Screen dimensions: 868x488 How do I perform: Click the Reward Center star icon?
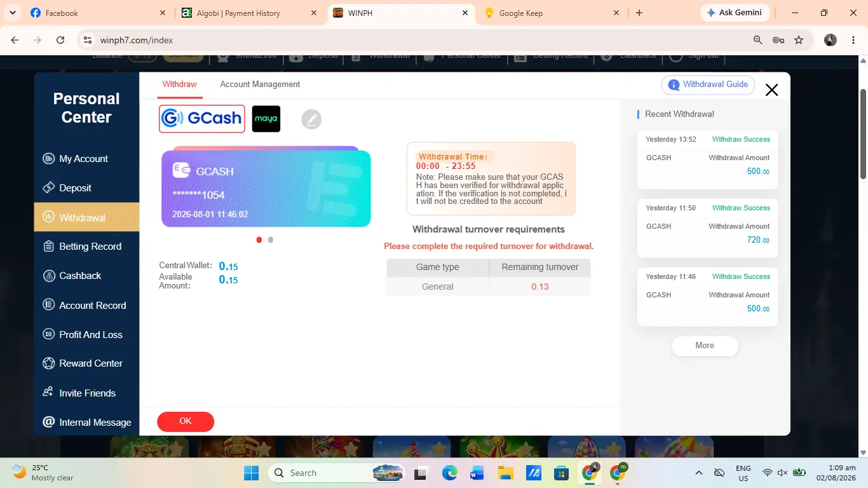pyautogui.click(x=48, y=363)
